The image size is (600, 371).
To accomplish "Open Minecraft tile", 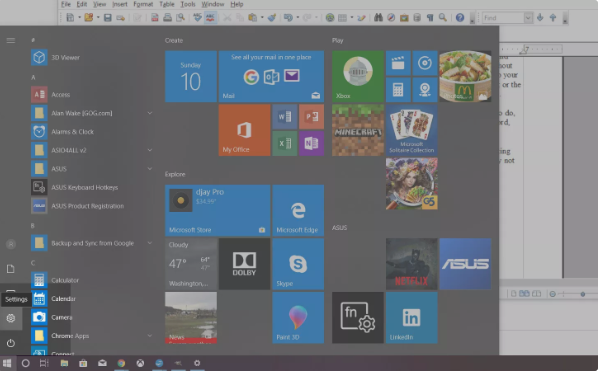I will pyautogui.click(x=358, y=130).
